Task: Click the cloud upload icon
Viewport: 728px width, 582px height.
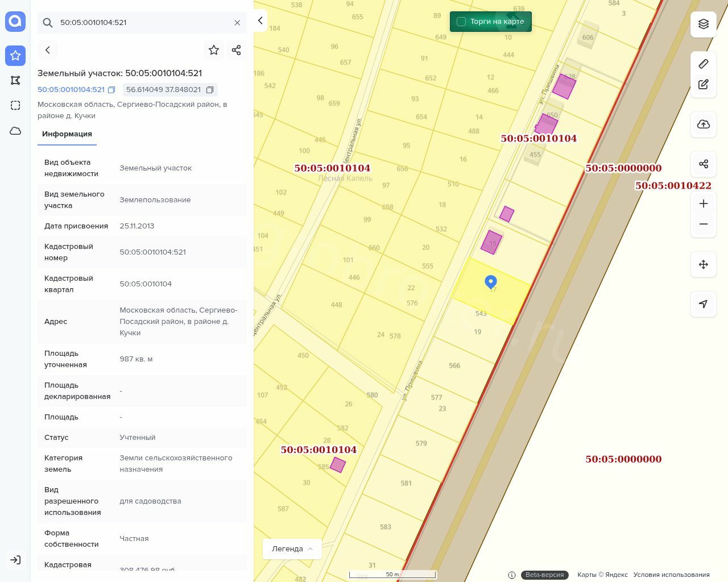Action: tap(704, 124)
